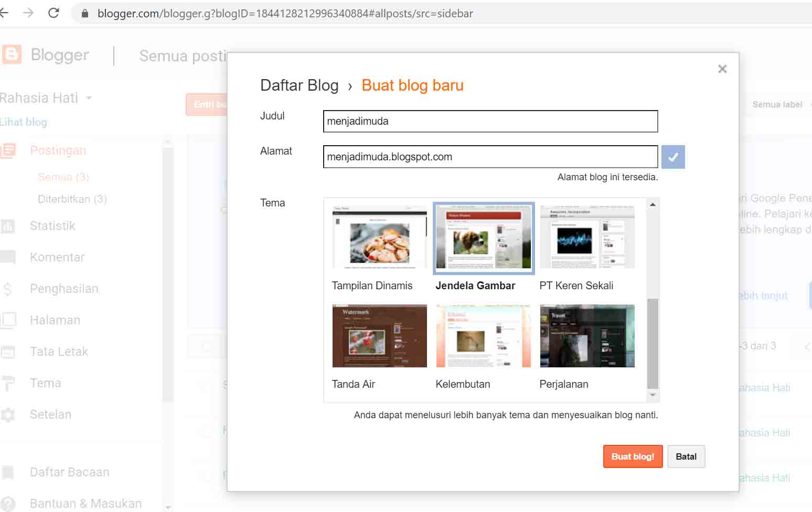Expand the Rahasia Hati blog dropdown
The width and height of the screenshot is (812, 512).
[x=89, y=98]
